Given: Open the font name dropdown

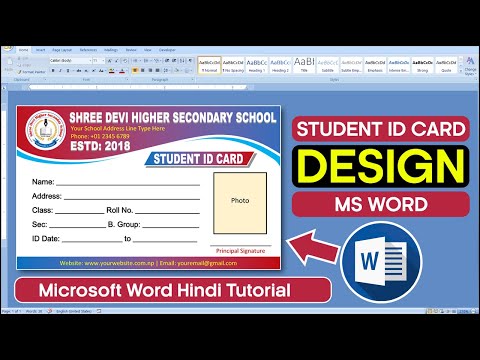Looking at the screenshot, I should coord(90,61).
